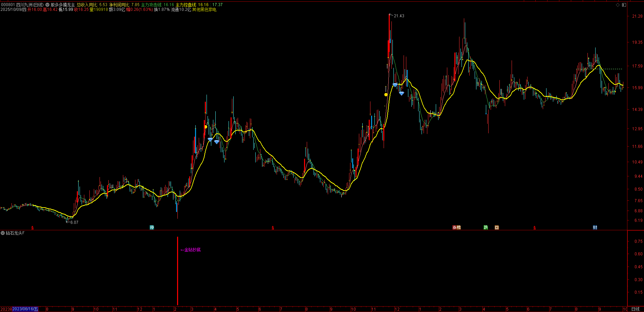Open the blue 财 financial report marker

tap(595, 228)
